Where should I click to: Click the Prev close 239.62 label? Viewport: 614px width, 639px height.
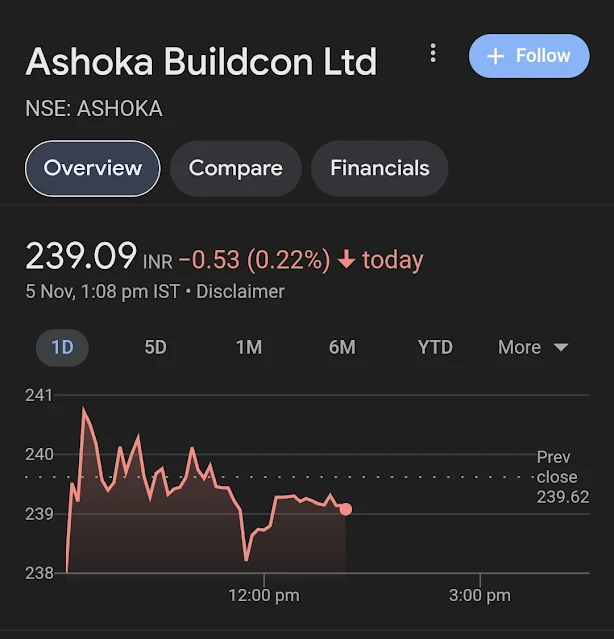coord(562,477)
